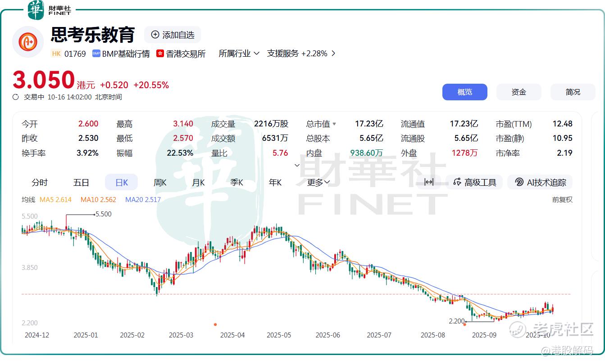Switch chart to 年K

275,182
